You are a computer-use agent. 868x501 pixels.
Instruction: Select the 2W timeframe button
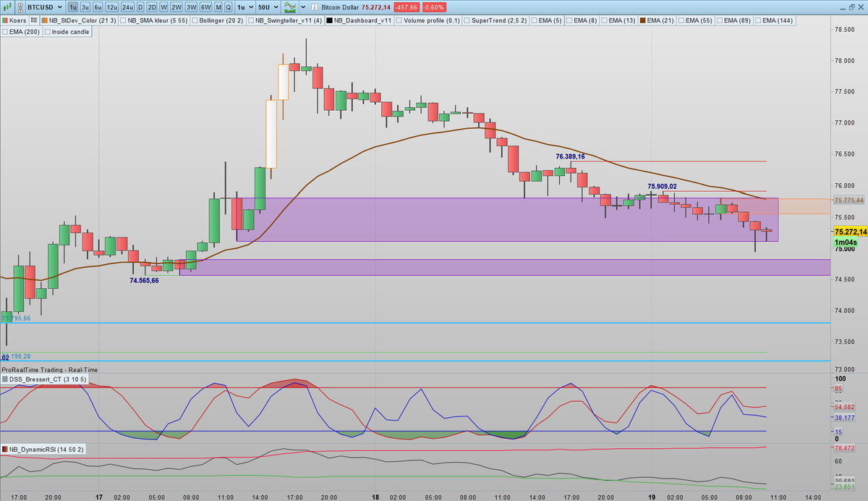[x=176, y=8]
